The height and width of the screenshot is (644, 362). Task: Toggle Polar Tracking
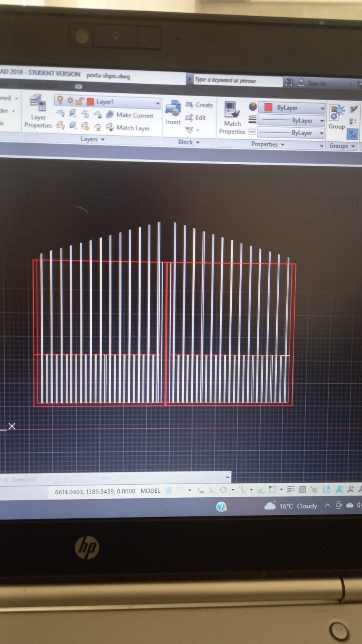click(x=224, y=490)
